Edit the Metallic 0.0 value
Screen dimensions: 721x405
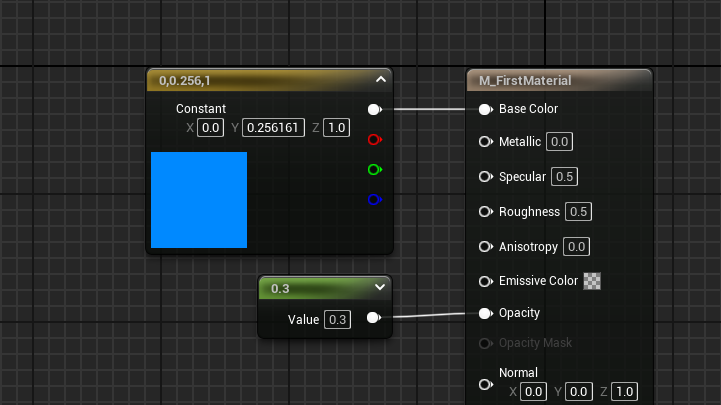coord(559,142)
